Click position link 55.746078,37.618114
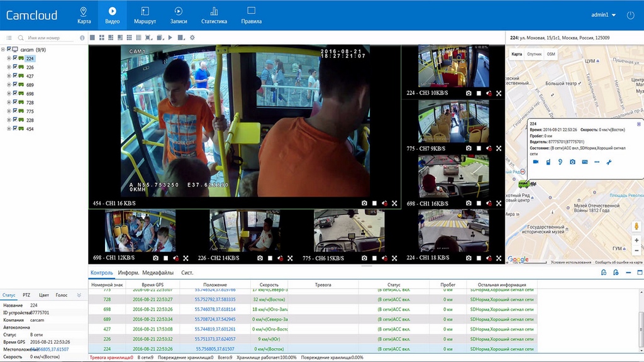This screenshot has height=362, width=644. 214,309
